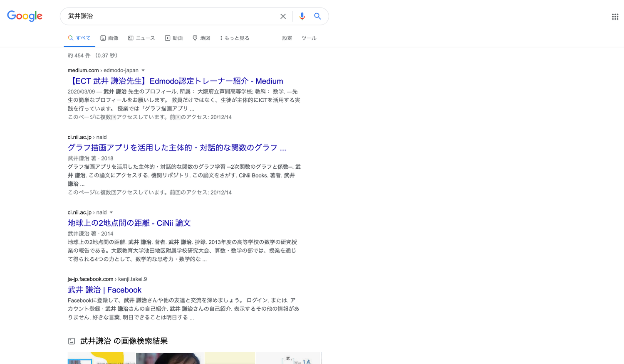Clear the search box with the X icon
This screenshot has width=624, height=364.
(283, 16)
